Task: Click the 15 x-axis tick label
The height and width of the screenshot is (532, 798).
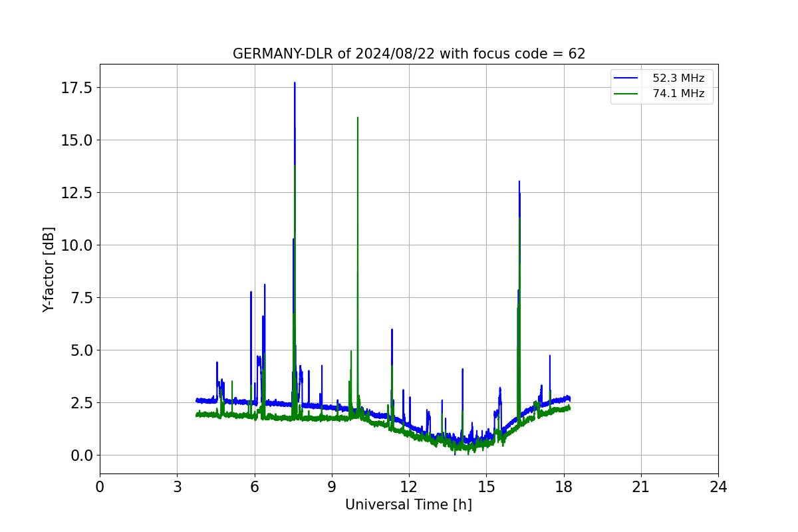Action: (486, 487)
